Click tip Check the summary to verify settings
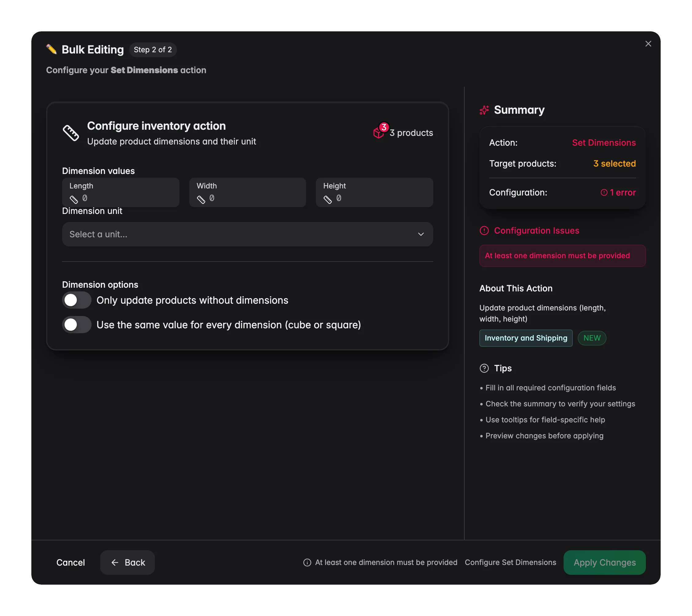 tap(560, 404)
